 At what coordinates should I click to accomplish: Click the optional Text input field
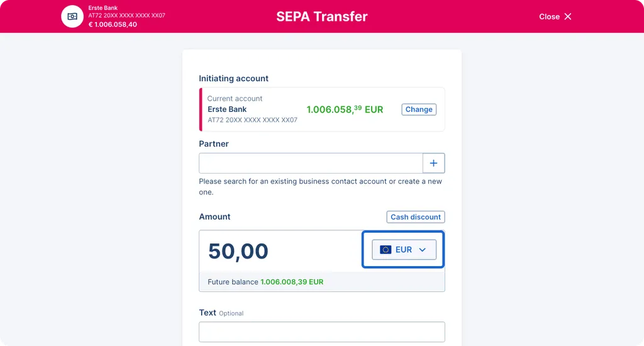321,332
